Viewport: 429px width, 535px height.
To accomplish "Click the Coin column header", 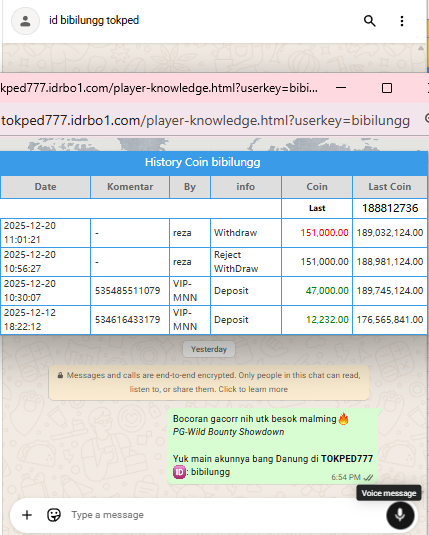I will [317, 187].
